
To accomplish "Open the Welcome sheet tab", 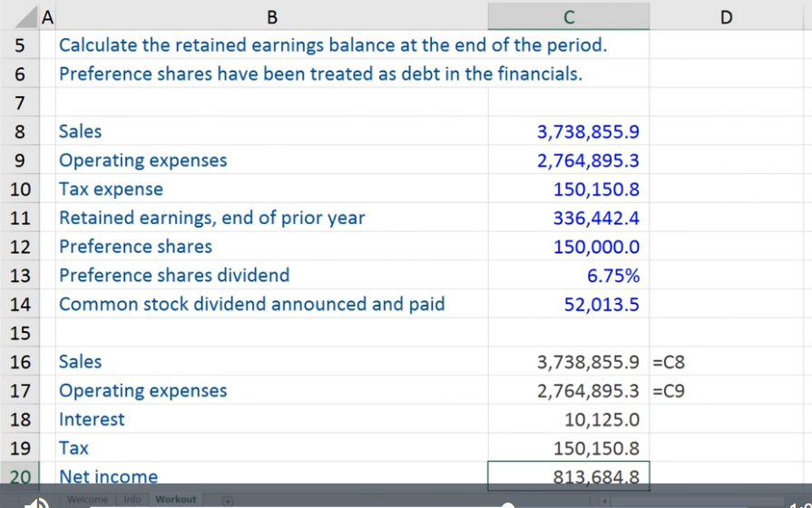I will [87, 499].
